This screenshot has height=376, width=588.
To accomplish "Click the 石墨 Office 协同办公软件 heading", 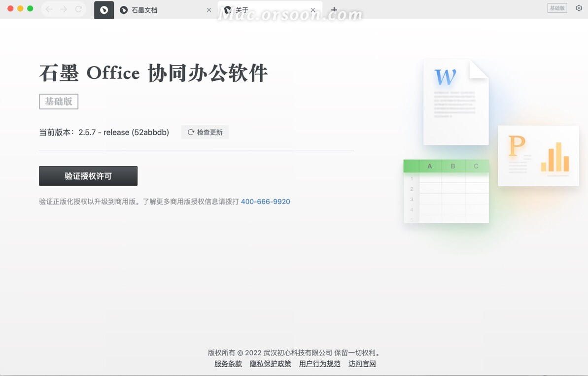I will coord(153,73).
